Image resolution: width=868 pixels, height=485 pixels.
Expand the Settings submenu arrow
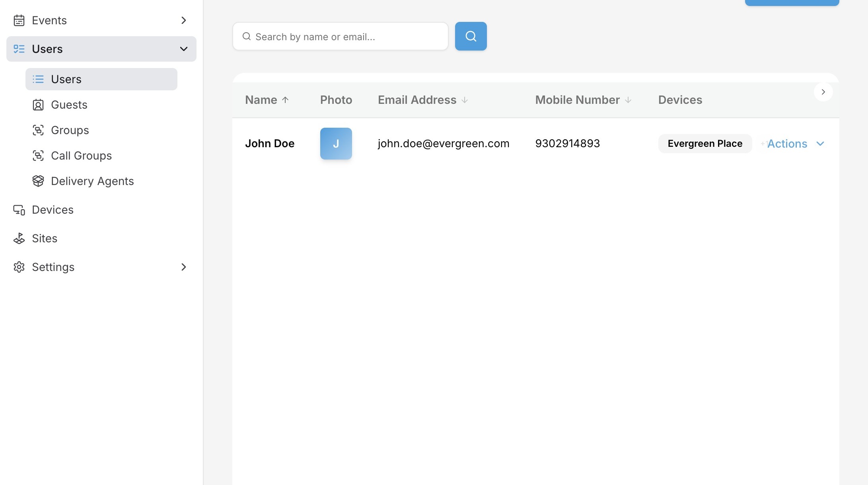pyautogui.click(x=183, y=267)
